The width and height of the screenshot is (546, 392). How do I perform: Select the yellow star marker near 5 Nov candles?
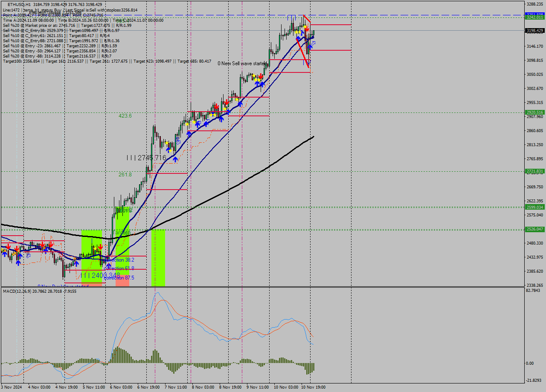tap(96, 248)
